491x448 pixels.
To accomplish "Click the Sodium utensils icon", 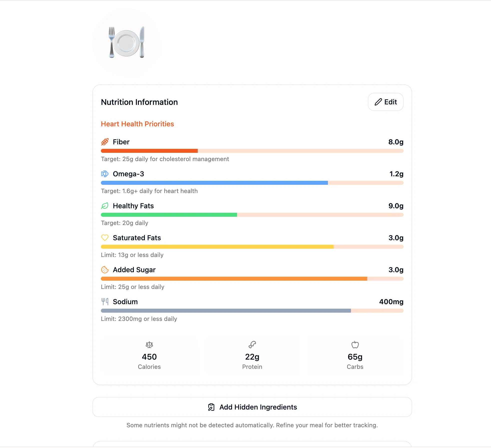I will tap(105, 302).
